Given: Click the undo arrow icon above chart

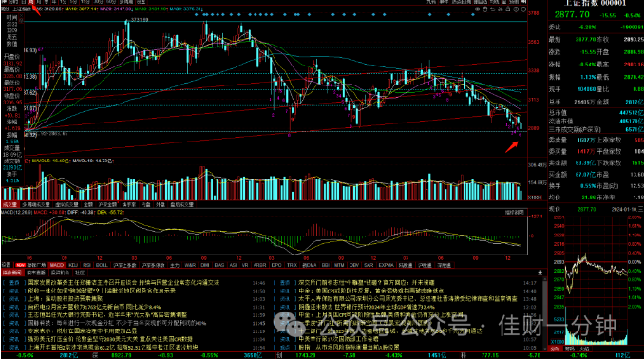Looking at the screenshot, I should tap(492, 9).
